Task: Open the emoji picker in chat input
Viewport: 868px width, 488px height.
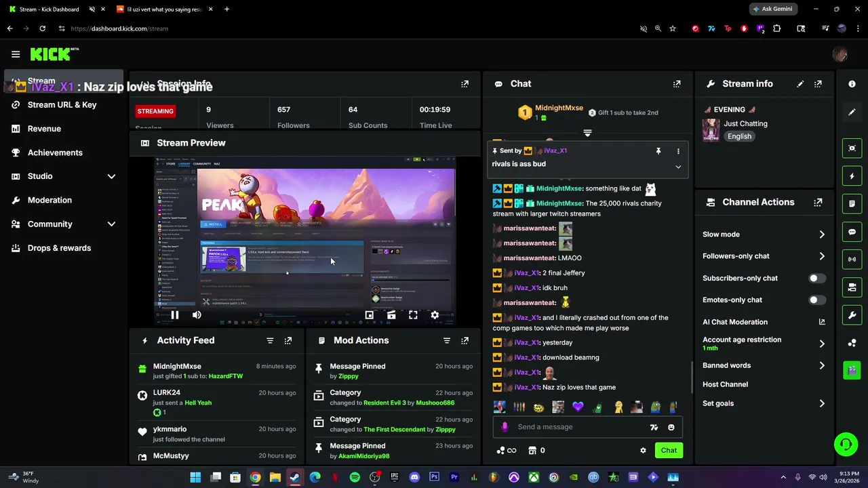Action: [671, 428]
